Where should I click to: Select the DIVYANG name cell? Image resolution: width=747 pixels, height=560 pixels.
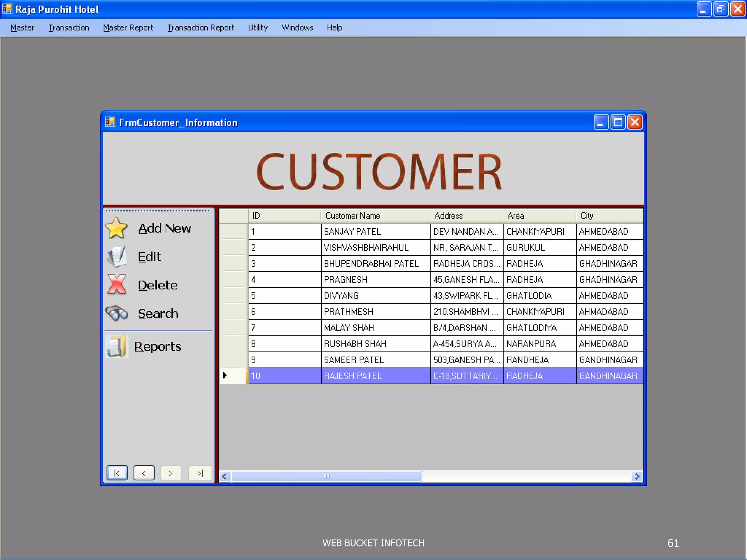pyautogui.click(x=376, y=296)
